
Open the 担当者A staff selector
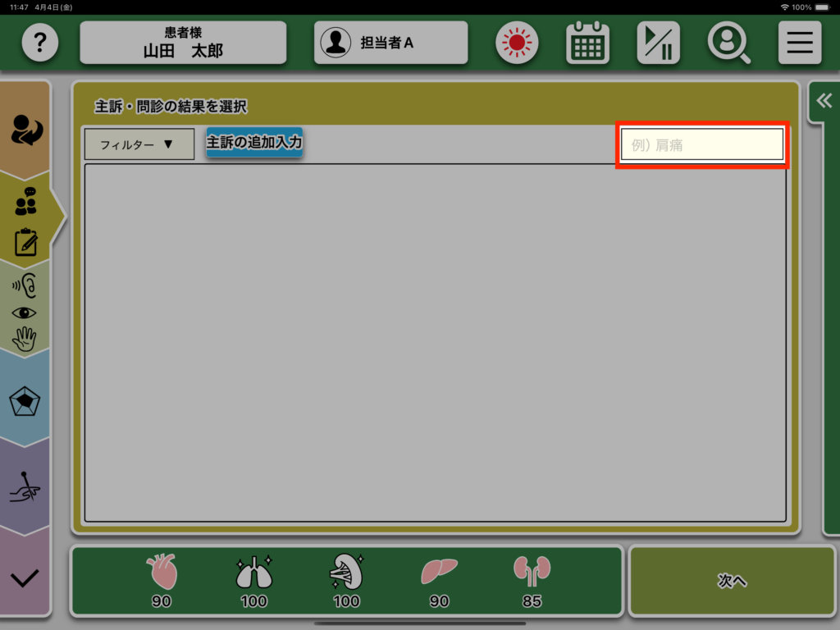[390, 43]
